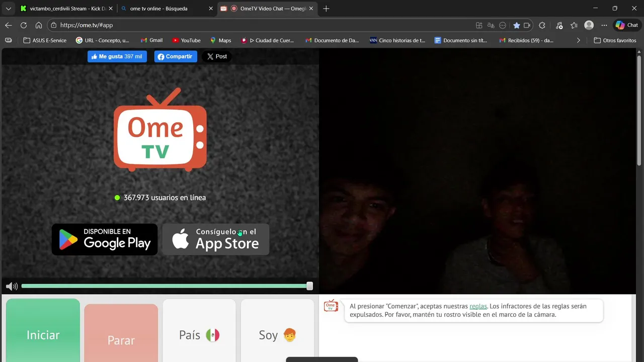Close the ome tv online search tab
Image resolution: width=644 pixels, height=362 pixels.
pyautogui.click(x=211, y=9)
